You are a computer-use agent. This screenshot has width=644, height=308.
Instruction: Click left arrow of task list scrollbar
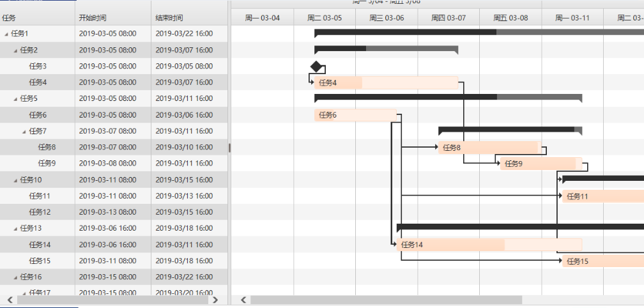[x=10, y=300]
